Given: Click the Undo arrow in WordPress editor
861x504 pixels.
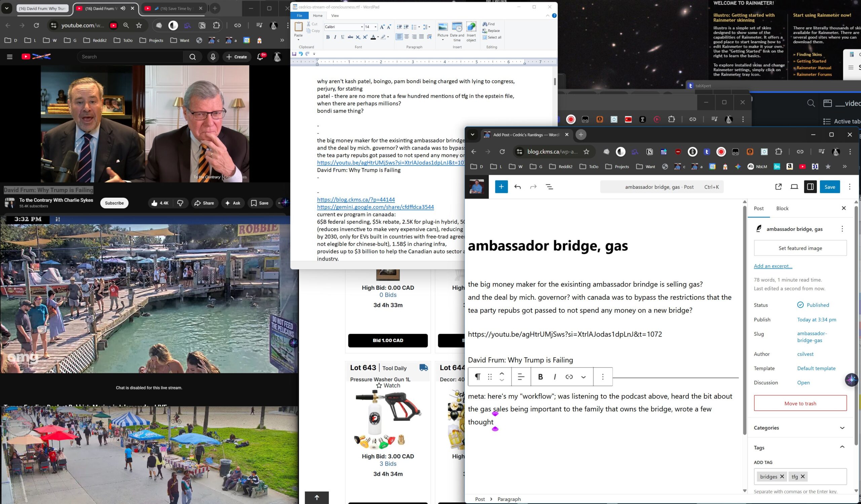Looking at the screenshot, I should (517, 187).
